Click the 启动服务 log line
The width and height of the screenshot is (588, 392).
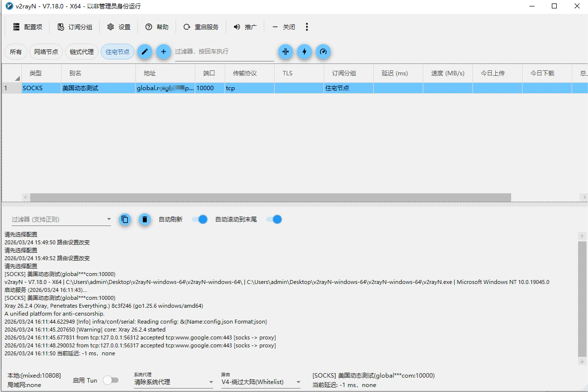click(46, 290)
